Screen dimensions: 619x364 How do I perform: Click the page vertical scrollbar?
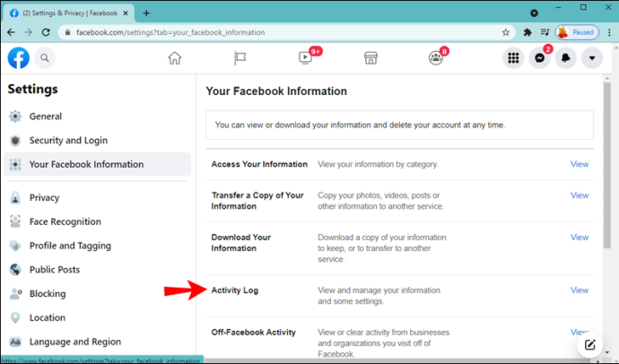tap(607, 166)
